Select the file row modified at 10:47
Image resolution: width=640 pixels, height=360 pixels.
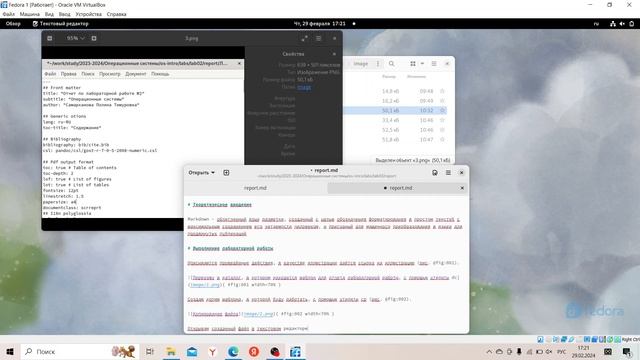396,140
